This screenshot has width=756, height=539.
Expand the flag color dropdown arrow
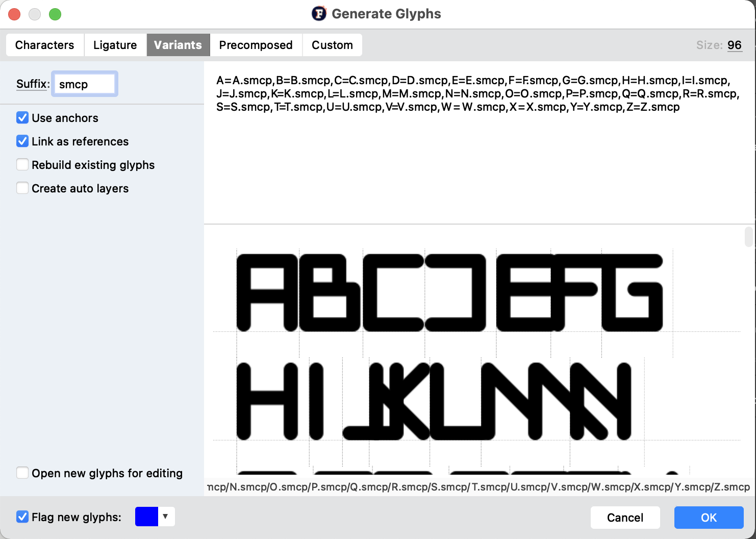click(x=166, y=517)
